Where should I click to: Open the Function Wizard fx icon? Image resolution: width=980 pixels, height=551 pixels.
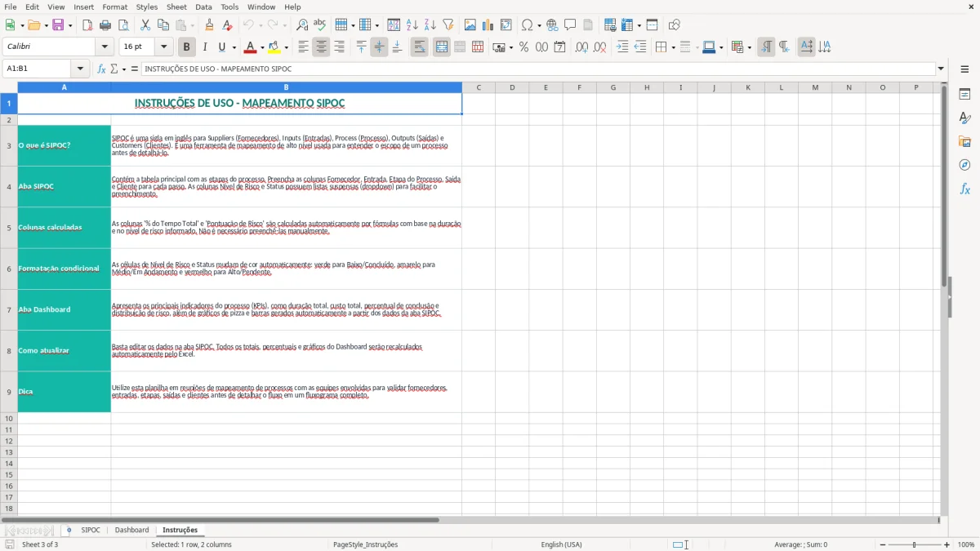pyautogui.click(x=102, y=69)
